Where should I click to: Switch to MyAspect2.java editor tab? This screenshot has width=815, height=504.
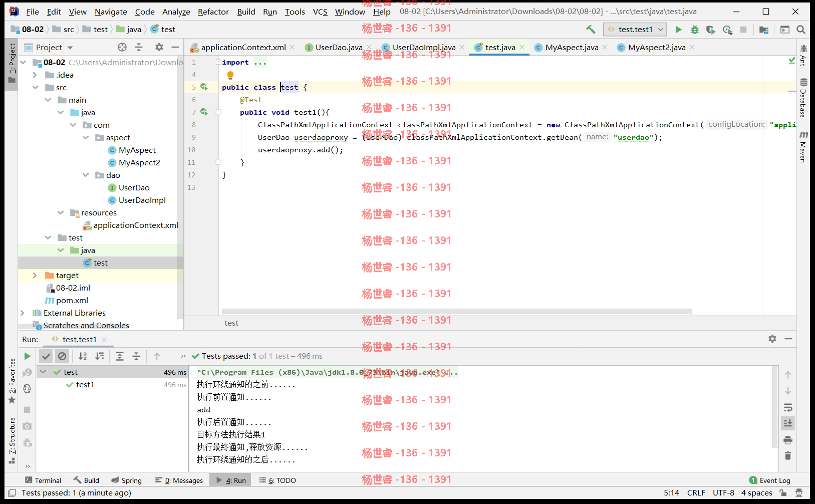click(657, 47)
